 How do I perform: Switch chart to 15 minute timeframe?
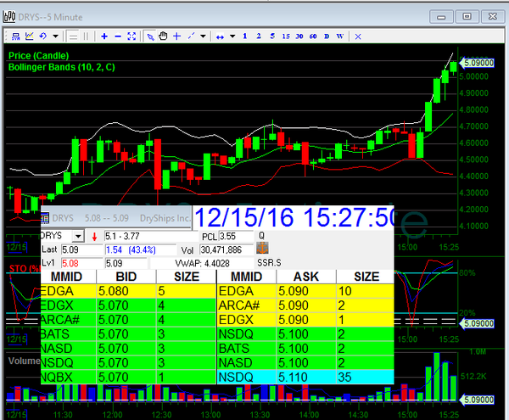point(285,36)
